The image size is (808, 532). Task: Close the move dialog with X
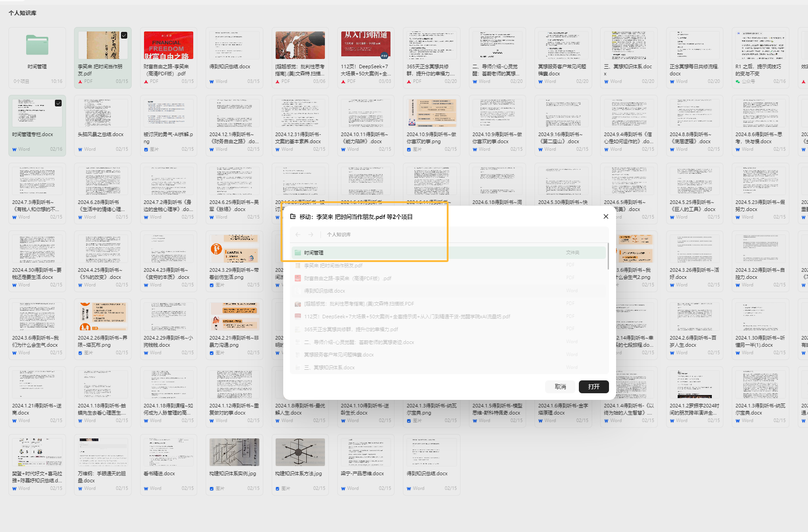tap(606, 216)
